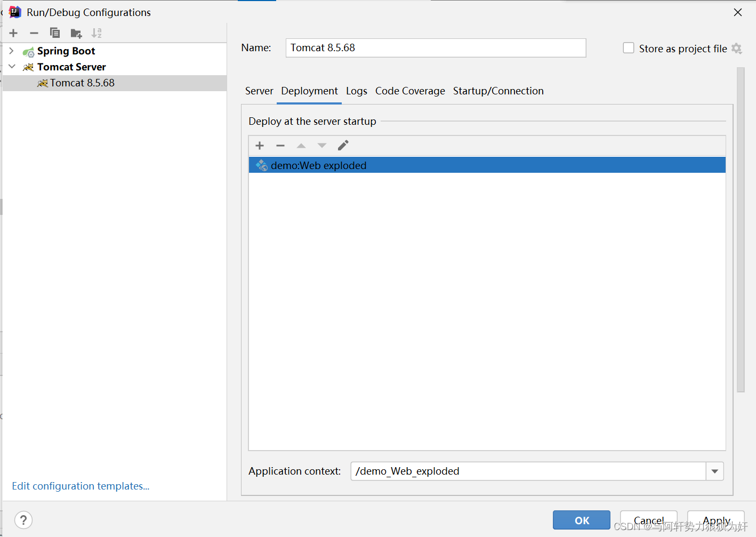Enable Store as project file
This screenshot has height=537, width=756.
629,47
